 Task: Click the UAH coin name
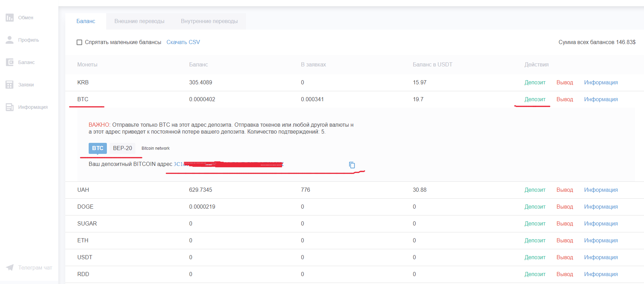[83, 190]
